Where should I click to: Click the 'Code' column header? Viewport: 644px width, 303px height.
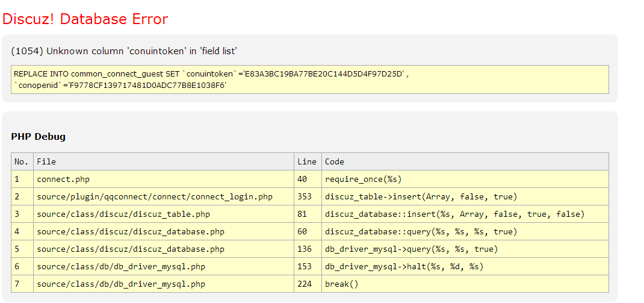pos(335,161)
